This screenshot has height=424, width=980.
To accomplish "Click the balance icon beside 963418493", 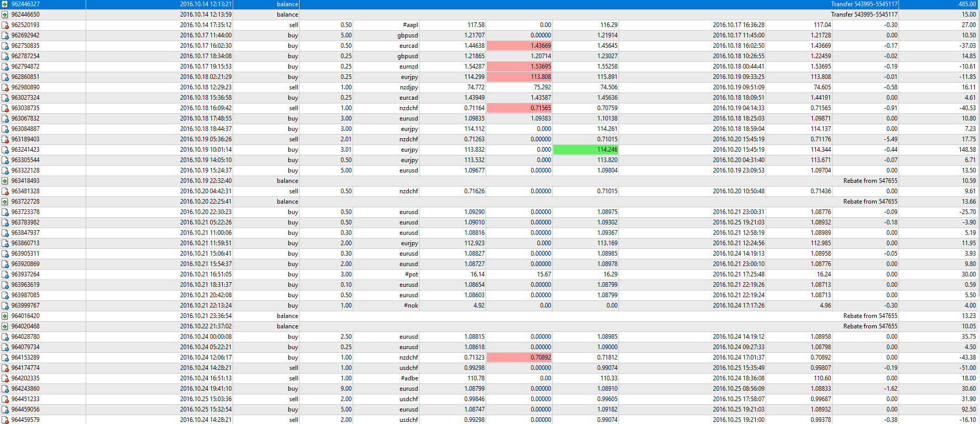I will [x=5, y=181].
